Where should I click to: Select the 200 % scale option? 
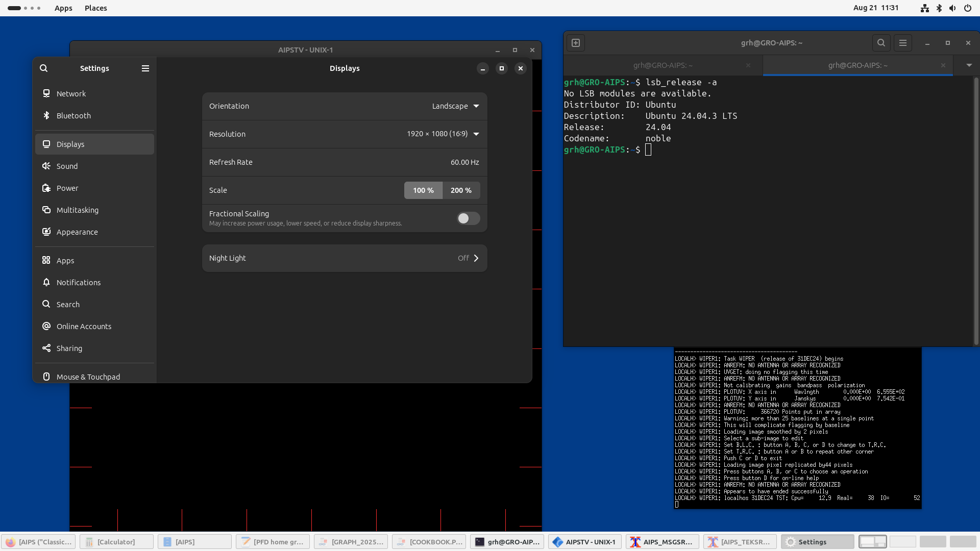[461, 190]
